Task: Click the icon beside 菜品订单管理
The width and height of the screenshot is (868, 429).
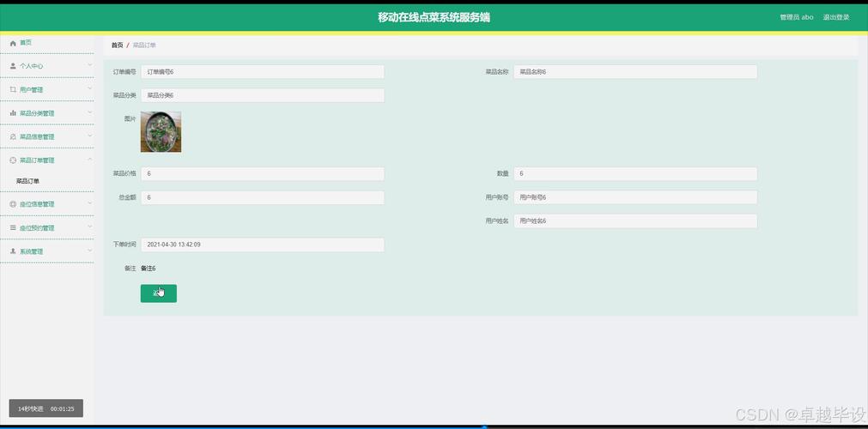Action: 13,160
